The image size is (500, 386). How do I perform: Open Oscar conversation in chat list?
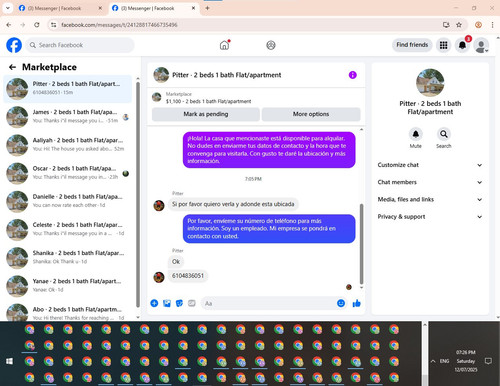click(68, 173)
